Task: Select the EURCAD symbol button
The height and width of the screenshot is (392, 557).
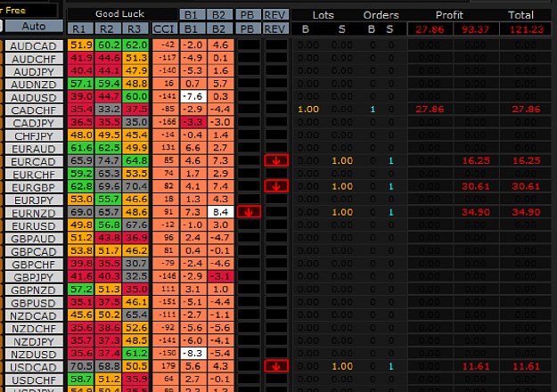Action: pyautogui.click(x=34, y=161)
